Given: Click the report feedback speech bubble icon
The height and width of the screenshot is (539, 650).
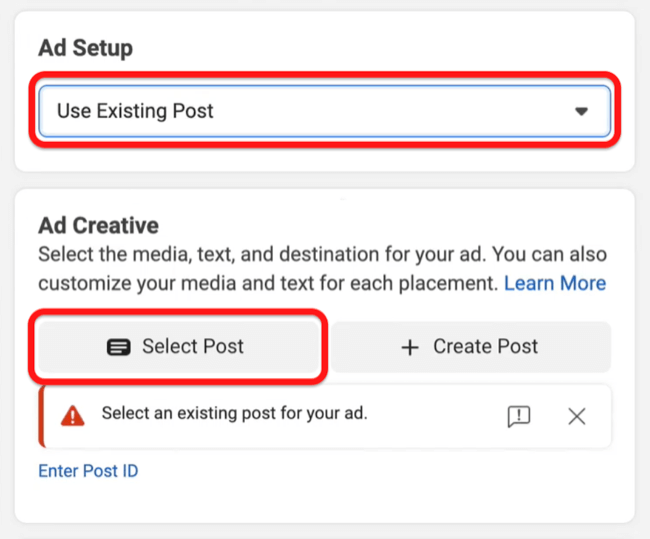Looking at the screenshot, I should 519,416.
